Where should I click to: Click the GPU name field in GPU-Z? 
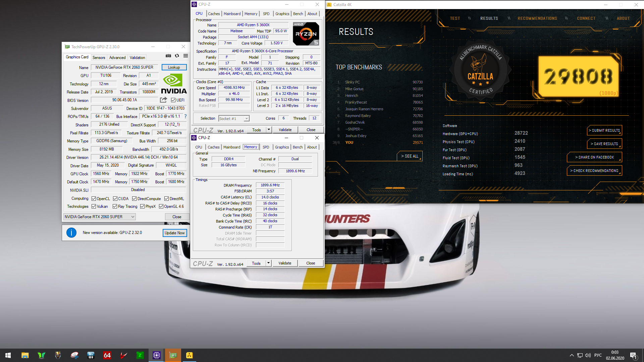124,67
